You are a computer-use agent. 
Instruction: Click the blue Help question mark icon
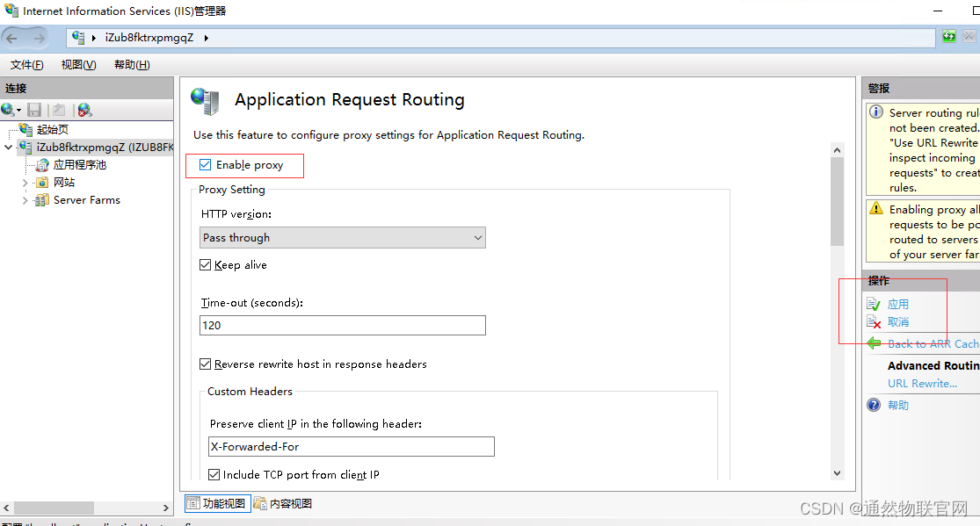874,405
